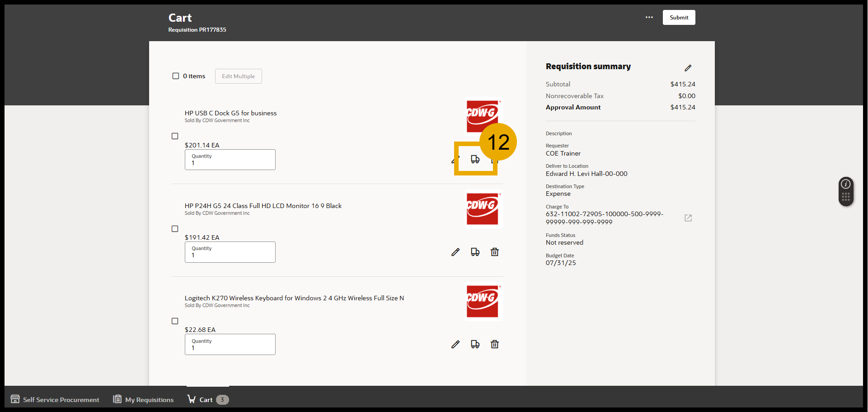Open Requisition summary edit pencil
Viewport: 868px width, 412px height.
coord(688,68)
